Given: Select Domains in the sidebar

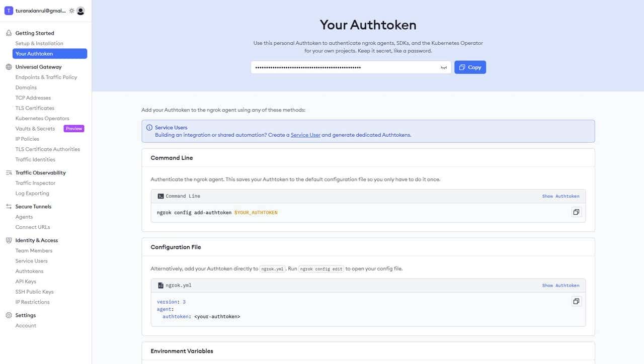Looking at the screenshot, I should pyautogui.click(x=26, y=87).
